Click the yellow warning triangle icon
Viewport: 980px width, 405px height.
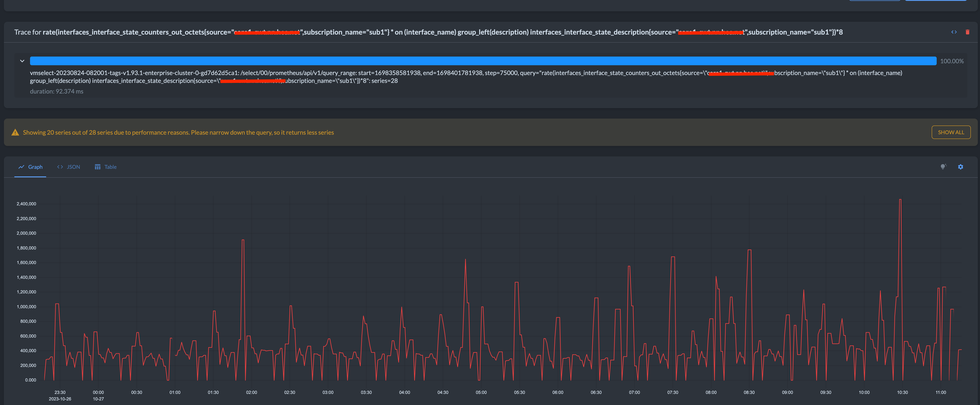point(15,132)
